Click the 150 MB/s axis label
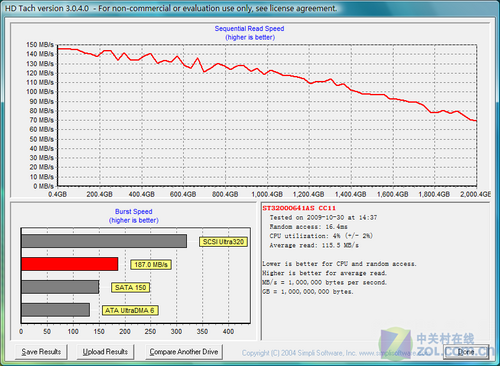Screen dimensions: 500x366 [40, 45]
